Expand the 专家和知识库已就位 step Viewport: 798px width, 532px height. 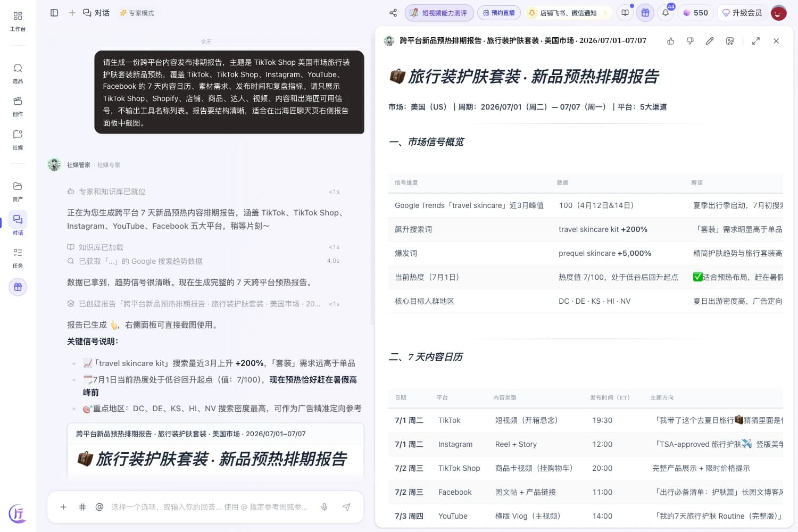203,192
